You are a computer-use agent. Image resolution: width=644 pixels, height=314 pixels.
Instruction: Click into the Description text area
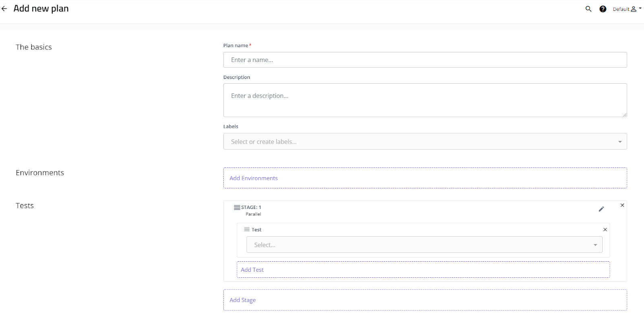pyautogui.click(x=425, y=100)
